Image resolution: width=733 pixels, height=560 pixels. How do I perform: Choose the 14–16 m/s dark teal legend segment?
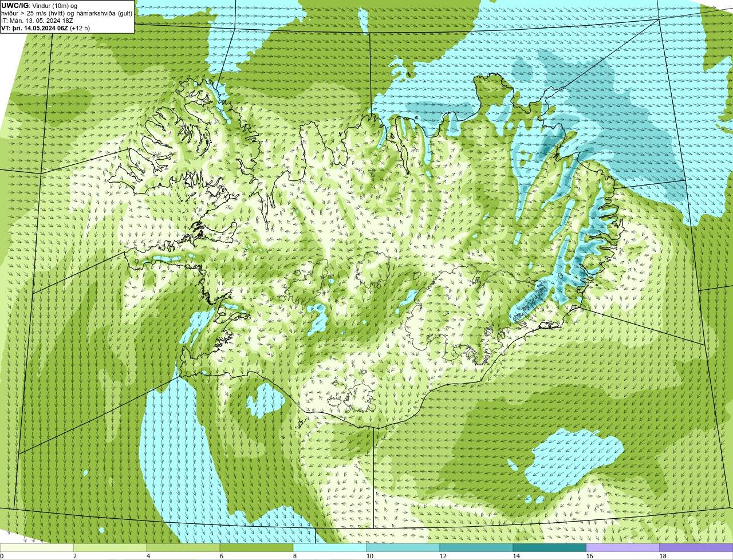(x=550, y=548)
